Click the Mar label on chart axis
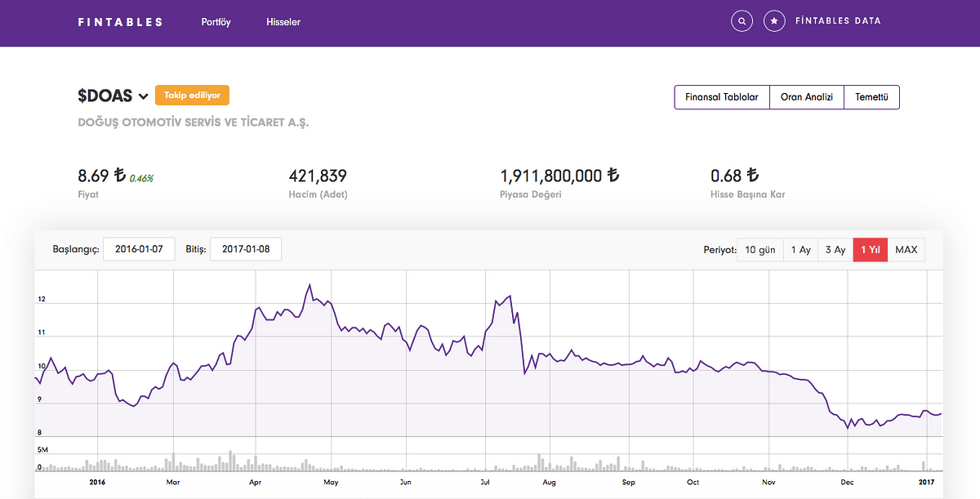 coord(172,483)
